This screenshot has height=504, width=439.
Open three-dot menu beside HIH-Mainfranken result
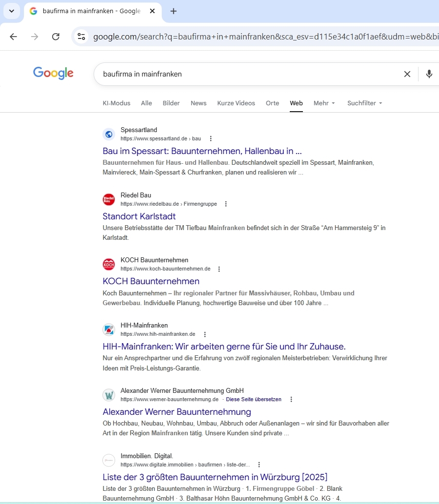click(205, 334)
